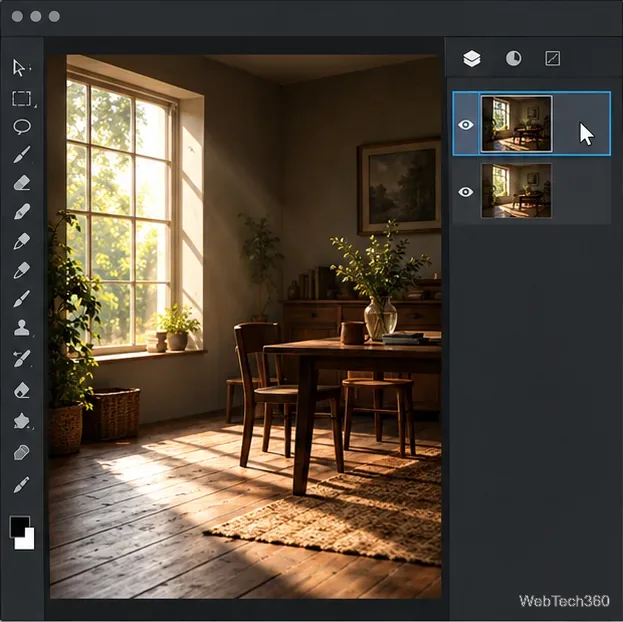
Task: Select the Clone Stamp tool
Action: click(x=21, y=328)
